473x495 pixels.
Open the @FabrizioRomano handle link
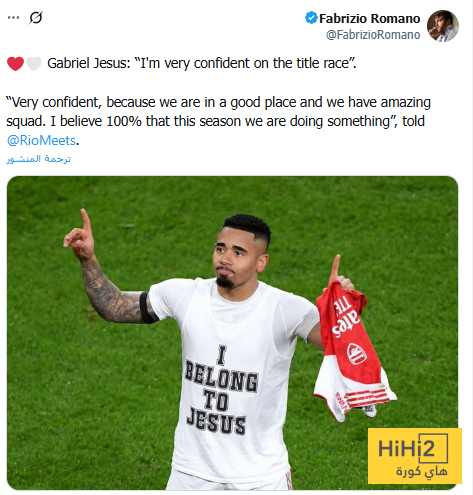click(x=373, y=35)
